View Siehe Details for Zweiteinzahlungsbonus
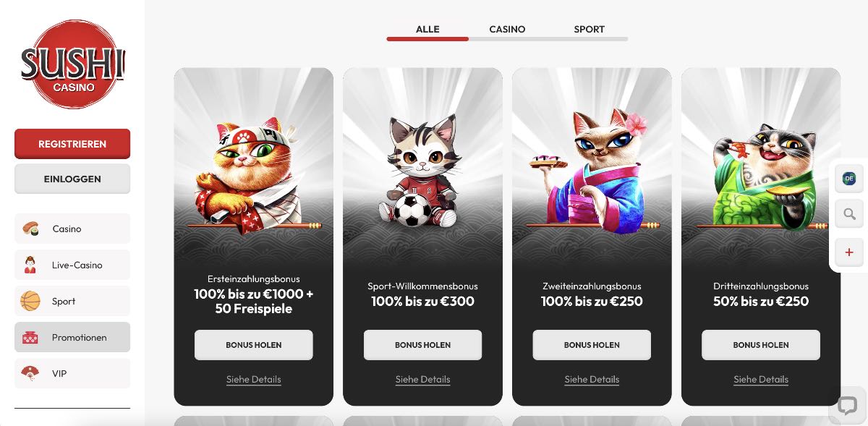Screen dimensions: 868x426 click(x=592, y=380)
